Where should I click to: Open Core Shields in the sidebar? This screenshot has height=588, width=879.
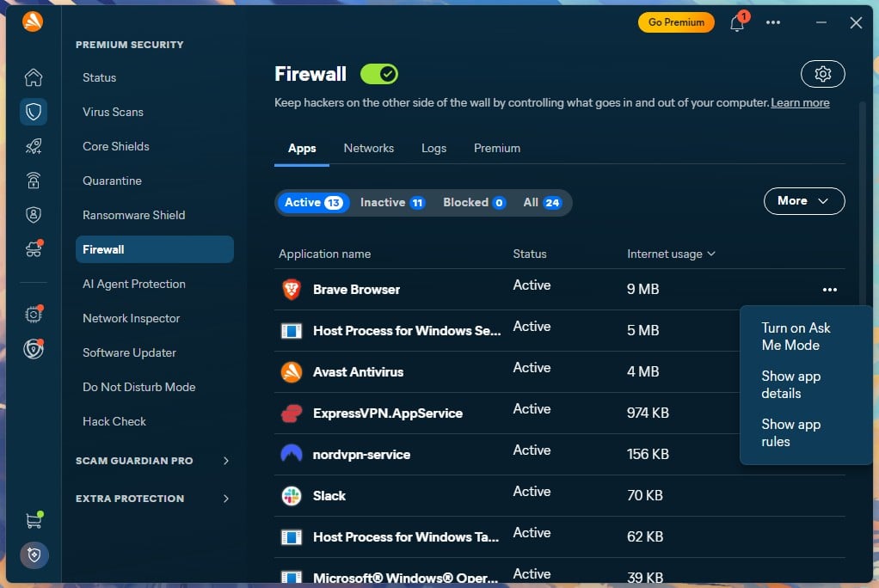[x=115, y=146]
